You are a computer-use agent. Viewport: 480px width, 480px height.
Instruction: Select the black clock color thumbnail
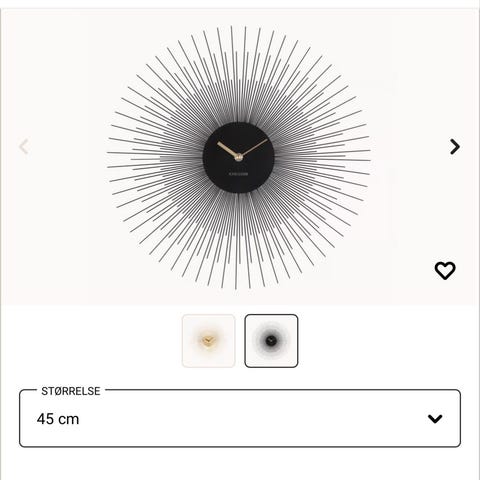click(x=271, y=341)
